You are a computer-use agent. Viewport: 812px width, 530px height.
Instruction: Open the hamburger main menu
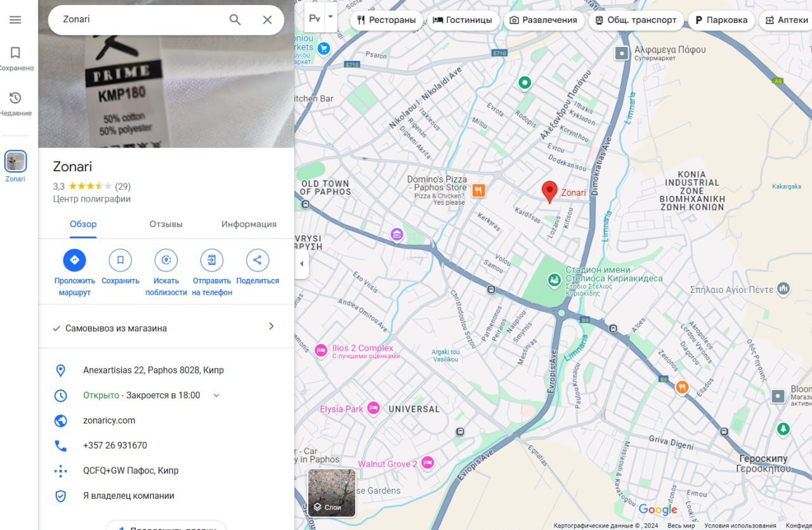(15, 20)
